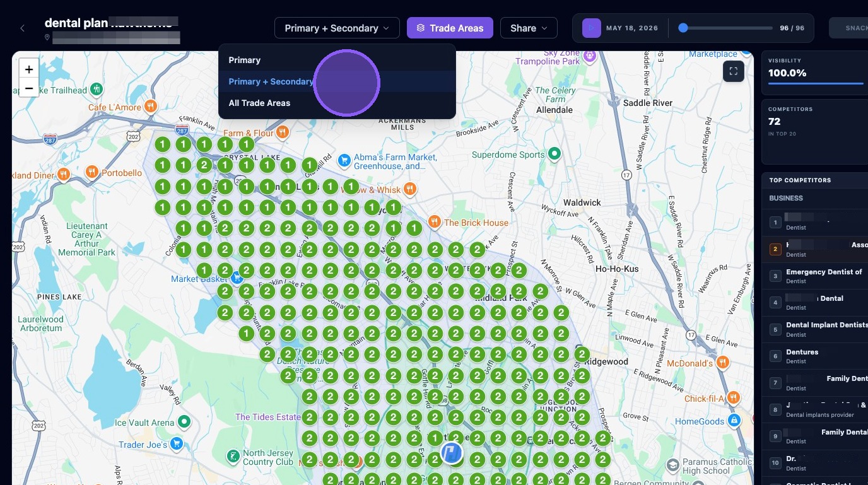
Task: Adjust the timeline slider handle
Action: 683,28
